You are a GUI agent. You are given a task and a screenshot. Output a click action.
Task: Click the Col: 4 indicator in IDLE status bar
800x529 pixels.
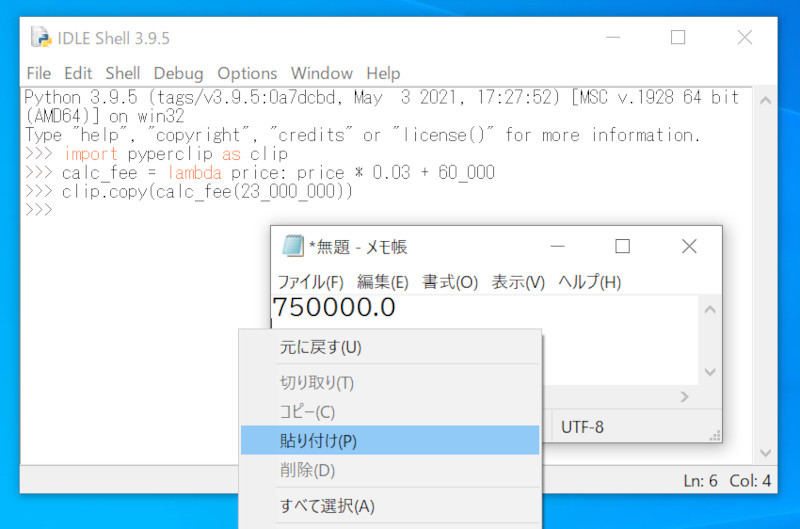(750, 481)
